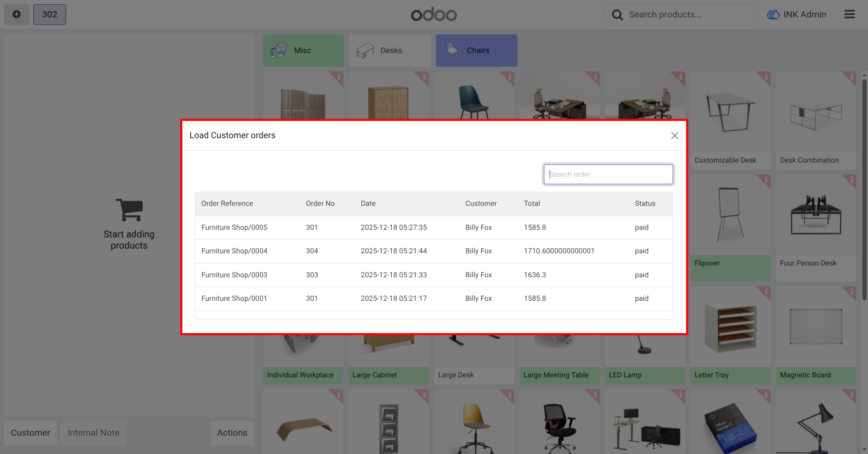868x454 pixels.
Task: Select the Desk Combination product
Action: click(816, 120)
